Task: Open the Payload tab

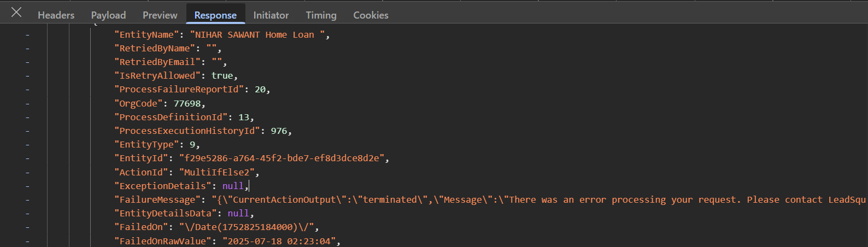Action: [x=108, y=15]
